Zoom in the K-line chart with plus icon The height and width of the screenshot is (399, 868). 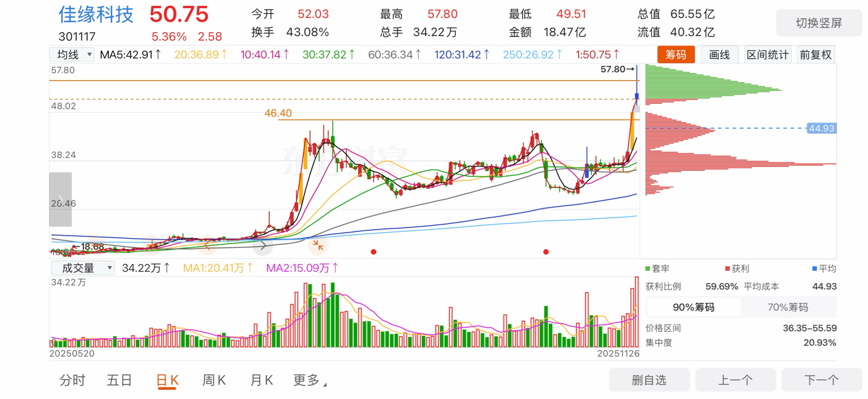point(152,245)
